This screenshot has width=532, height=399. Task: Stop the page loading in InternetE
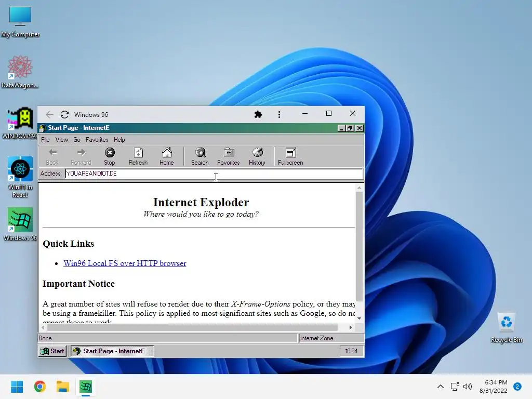click(x=110, y=156)
